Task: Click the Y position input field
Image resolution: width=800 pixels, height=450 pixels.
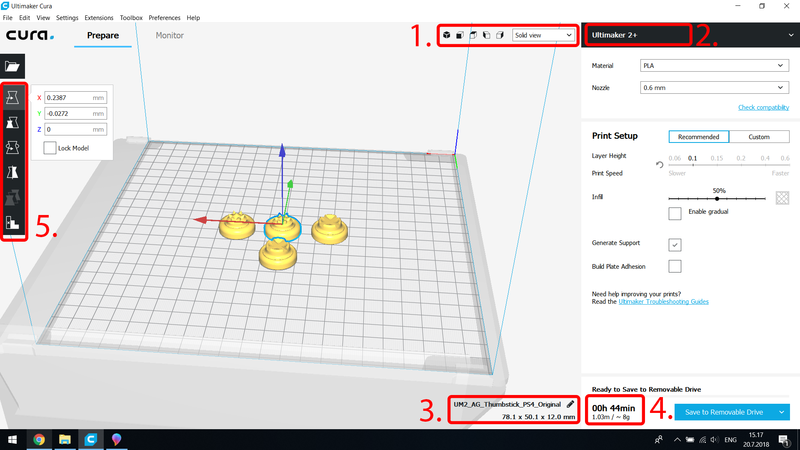Action: coord(76,113)
